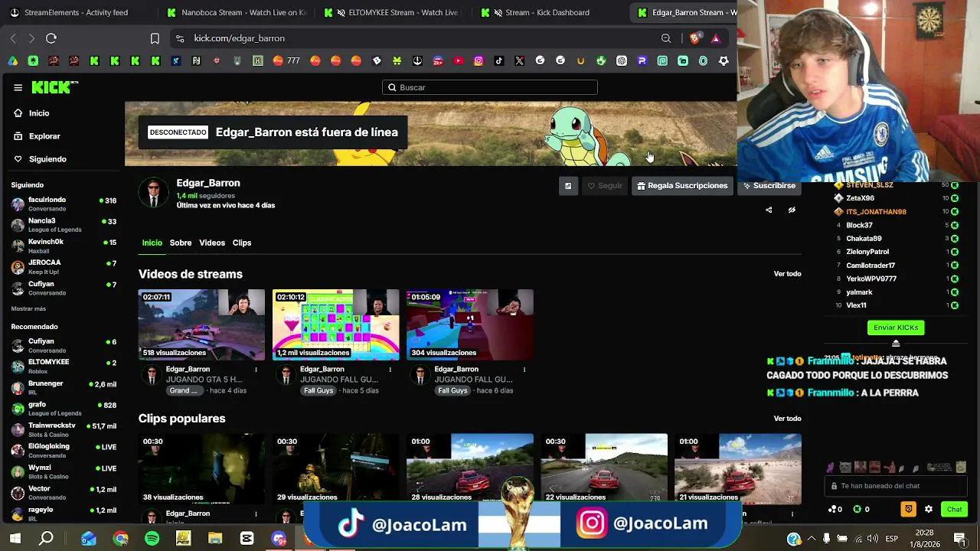Open the Instagram bookmark
Viewport: 980px width, 551px height.
479,61
